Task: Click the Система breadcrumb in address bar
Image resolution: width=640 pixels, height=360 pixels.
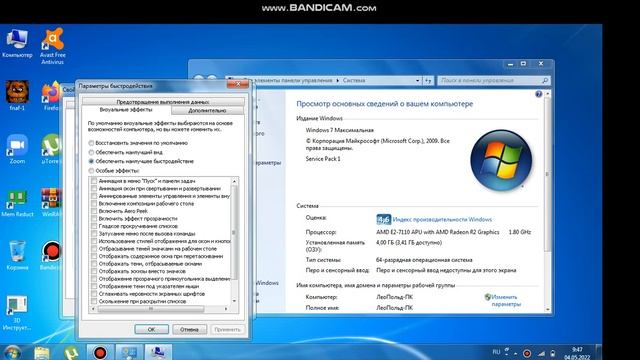Action: pyautogui.click(x=354, y=80)
